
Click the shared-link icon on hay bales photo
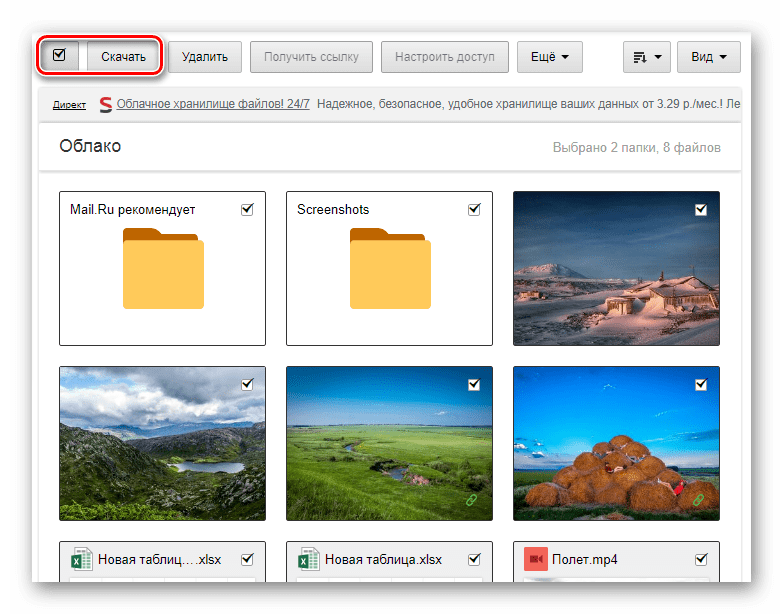(699, 500)
